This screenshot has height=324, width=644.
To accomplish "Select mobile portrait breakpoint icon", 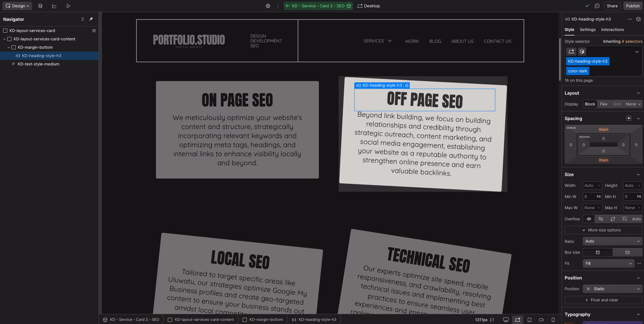I will point(553,319).
